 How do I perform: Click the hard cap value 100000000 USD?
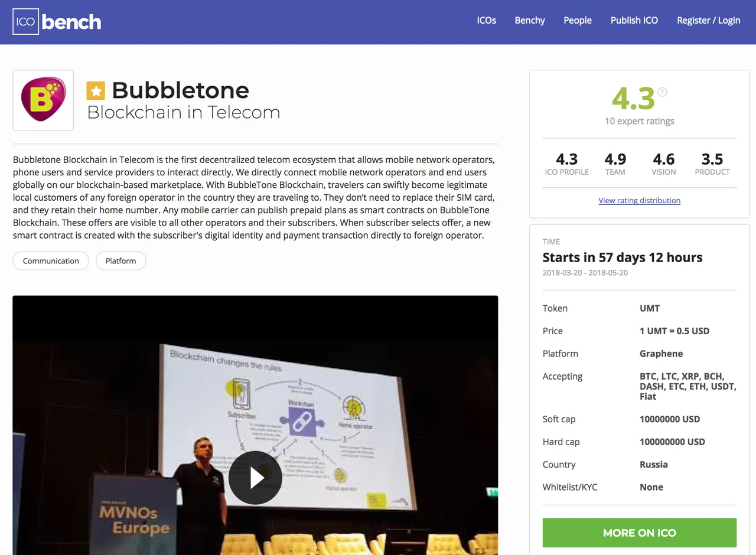(x=672, y=442)
